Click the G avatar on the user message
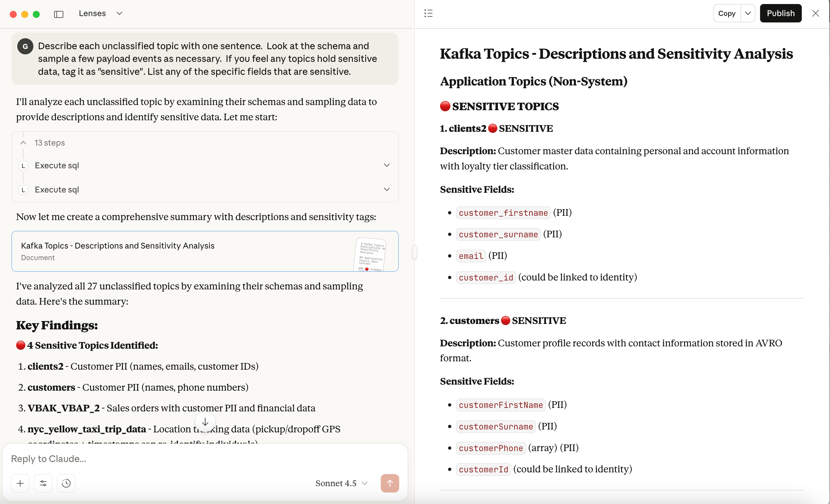 click(25, 47)
